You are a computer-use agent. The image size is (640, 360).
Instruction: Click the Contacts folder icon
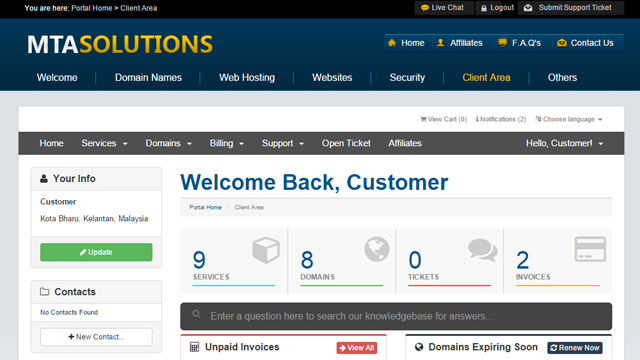[x=44, y=292]
